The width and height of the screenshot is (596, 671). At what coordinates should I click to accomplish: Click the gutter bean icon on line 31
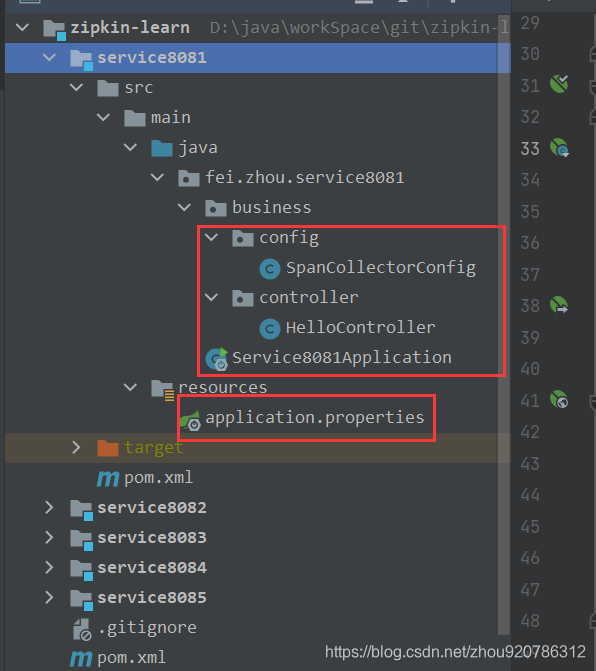[559, 84]
